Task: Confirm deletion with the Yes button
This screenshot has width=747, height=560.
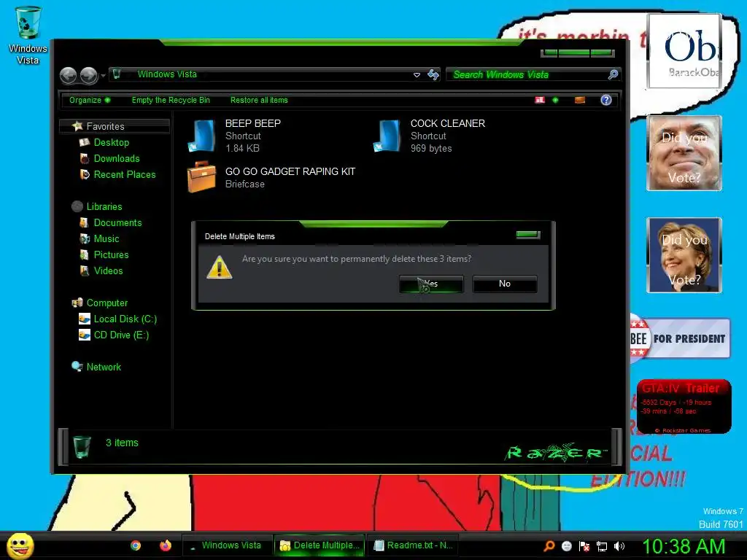Action: (x=431, y=284)
